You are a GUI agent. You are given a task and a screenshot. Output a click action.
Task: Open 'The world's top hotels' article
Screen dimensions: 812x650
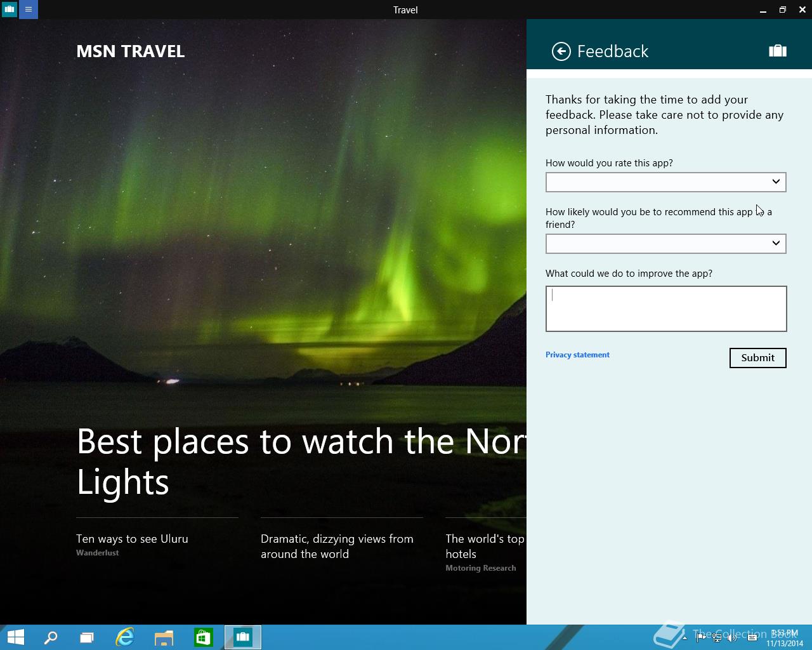[x=485, y=547]
